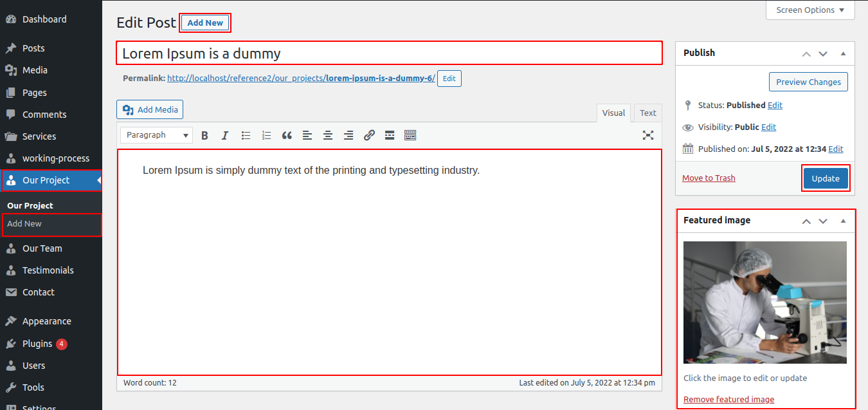The width and height of the screenshot is (868, 410).
Task: Click the Update button
Action: (825, 178)
